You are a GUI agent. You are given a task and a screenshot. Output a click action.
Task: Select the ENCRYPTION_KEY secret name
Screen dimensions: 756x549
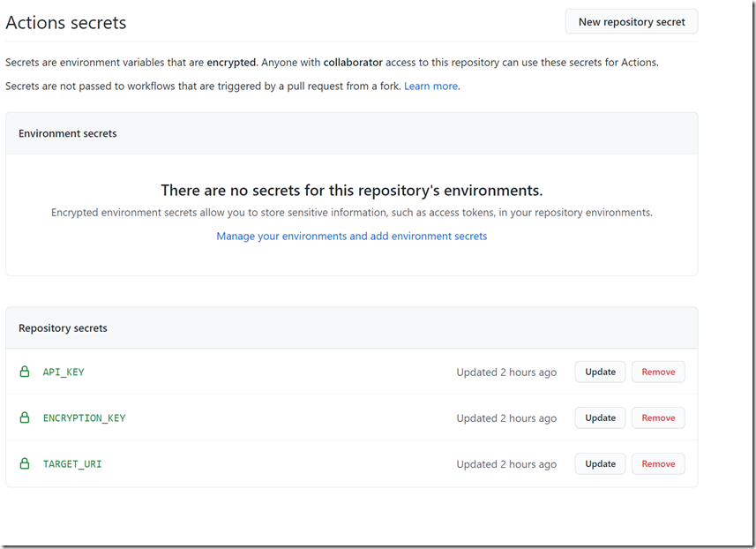pos(85,417)
